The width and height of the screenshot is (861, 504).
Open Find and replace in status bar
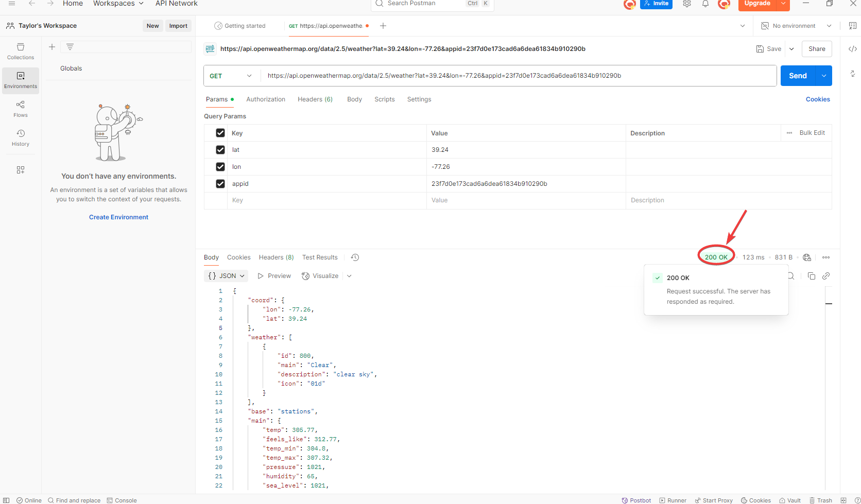coord(74,500)
